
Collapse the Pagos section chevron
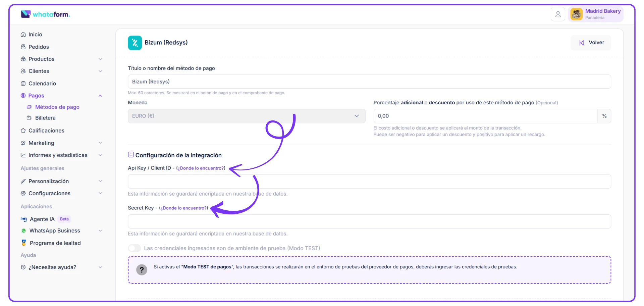tap(100, 96)
